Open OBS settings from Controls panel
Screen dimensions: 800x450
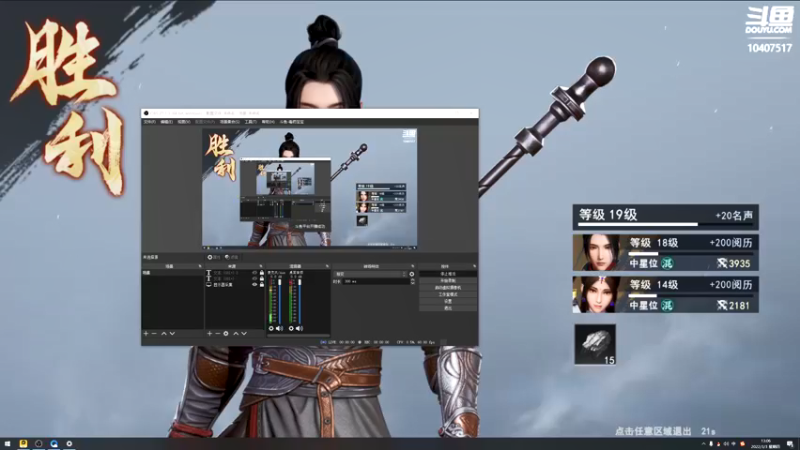[x=448, y=302]
